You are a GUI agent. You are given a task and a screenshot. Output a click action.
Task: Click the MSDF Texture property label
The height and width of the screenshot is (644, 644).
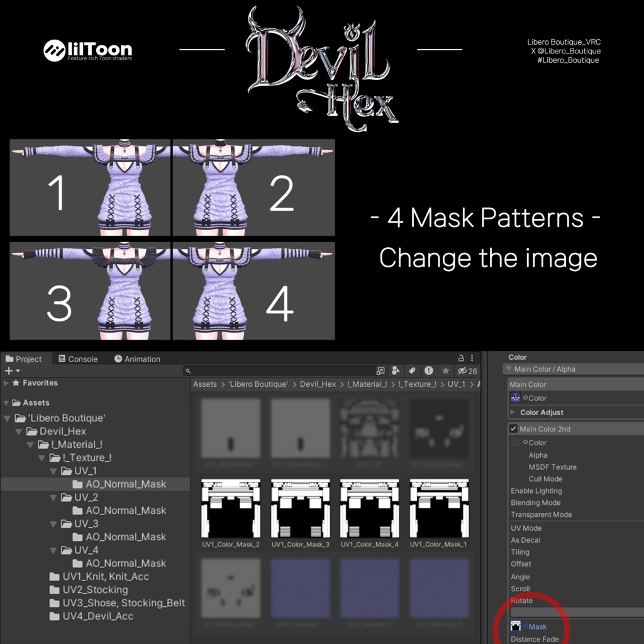[x=552, y=467]
